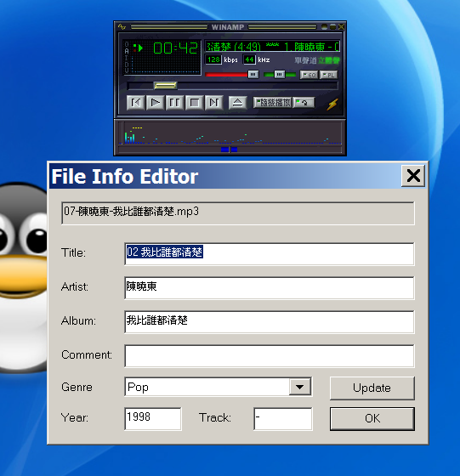The height and width of the screenshot is (476, 460).
Task: Stop playback in Winamp
Action: point(195,103)
